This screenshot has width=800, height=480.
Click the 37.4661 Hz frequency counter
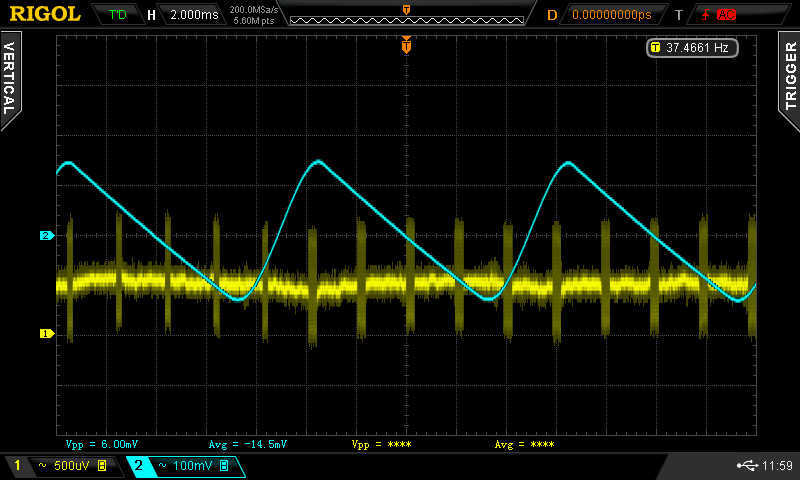(692, 48)
